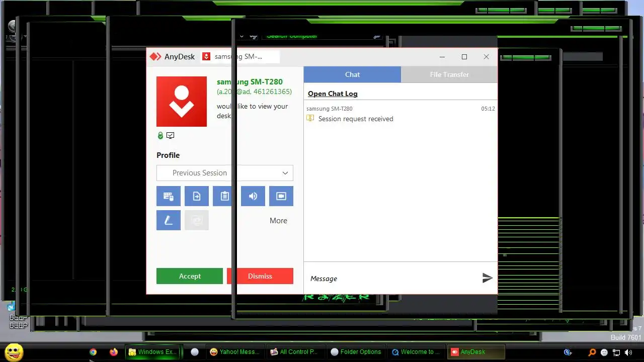Toggle the sound transmission permission
The height and width of the screenshot is (362, 644).
tap(253, 196)
